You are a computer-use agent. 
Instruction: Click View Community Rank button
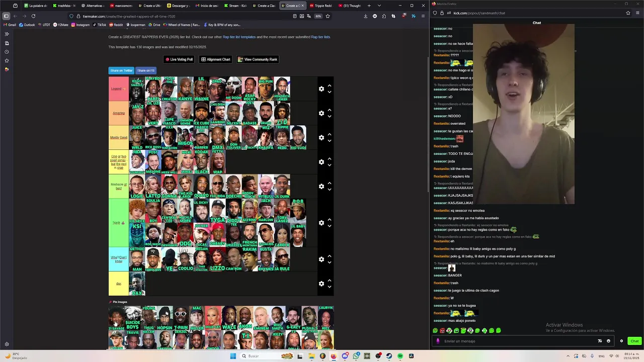pos(258,59)
